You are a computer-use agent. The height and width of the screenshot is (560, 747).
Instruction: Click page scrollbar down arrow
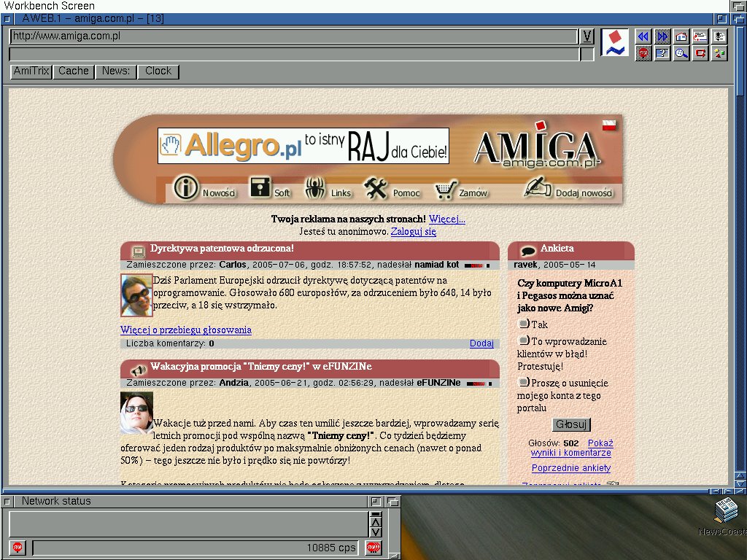point(740,483)
